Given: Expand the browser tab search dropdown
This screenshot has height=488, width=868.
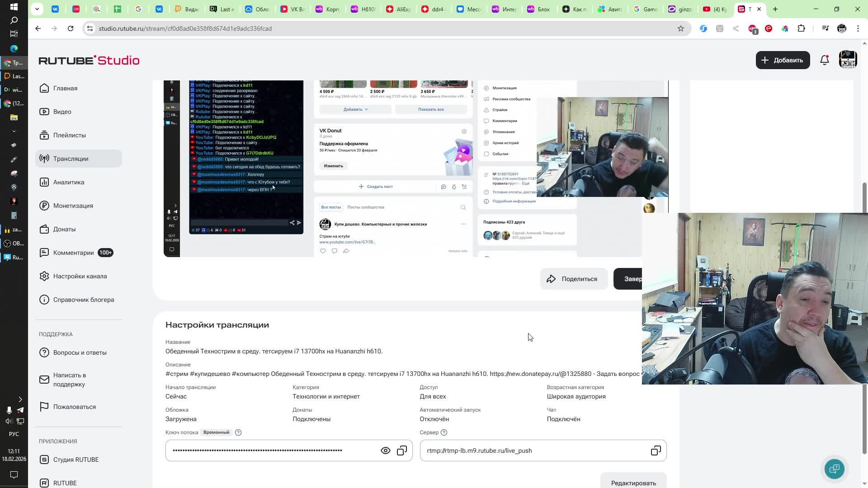Looking at the screenshot, I should 37,9.
